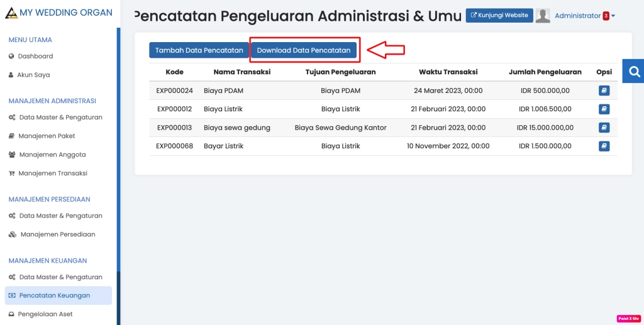The width and height of the screenshot is (644, 325).
Task: Click Biaya Sewa Gedung Kantor purpose cell
Action: [x=340, y=128]
